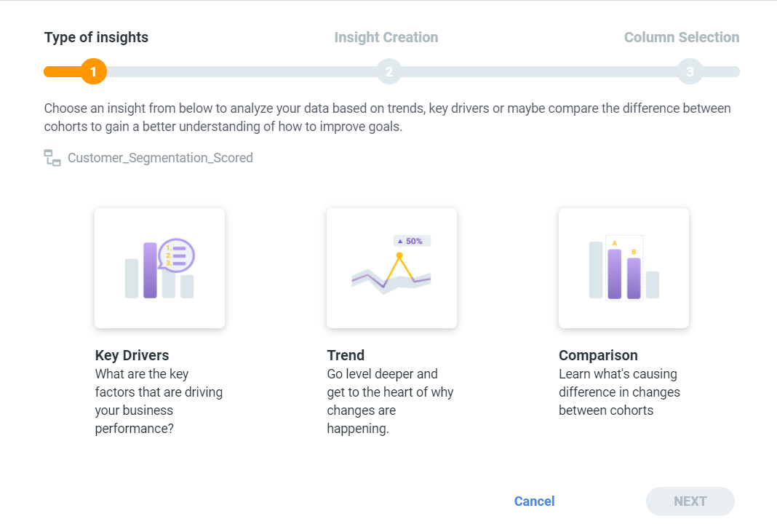The width and height of the screenshot is (777, 532).
Task: Click step 1 circle in progress bar
Action: pos(93,71)
